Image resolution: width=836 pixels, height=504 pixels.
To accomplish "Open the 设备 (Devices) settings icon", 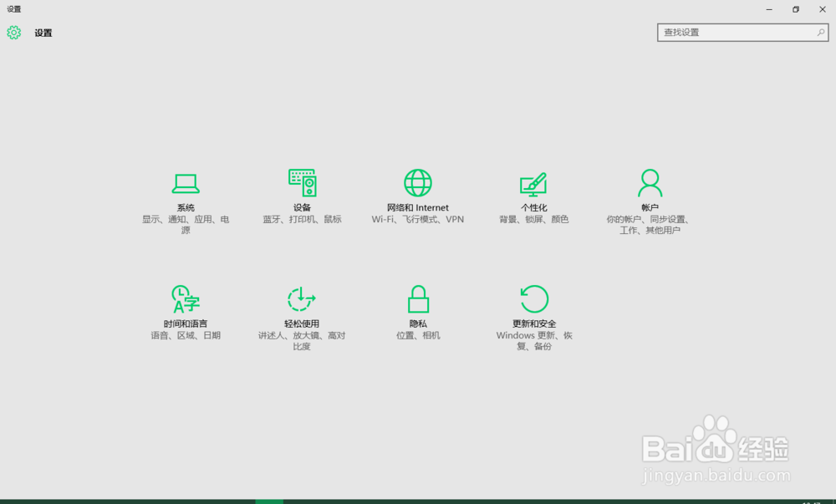I will [302, 184].
